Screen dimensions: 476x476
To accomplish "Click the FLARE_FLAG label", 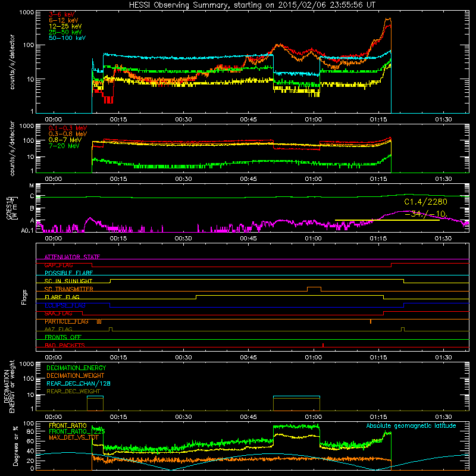I will point(62,297).
